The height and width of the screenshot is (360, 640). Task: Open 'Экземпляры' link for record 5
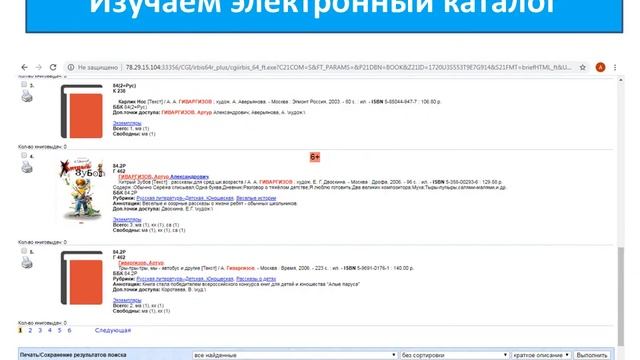click(x=127, y=300)
